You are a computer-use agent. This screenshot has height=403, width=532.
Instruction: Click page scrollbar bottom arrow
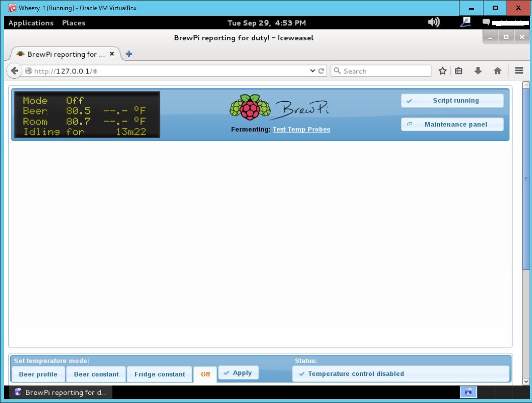(526, 382)
